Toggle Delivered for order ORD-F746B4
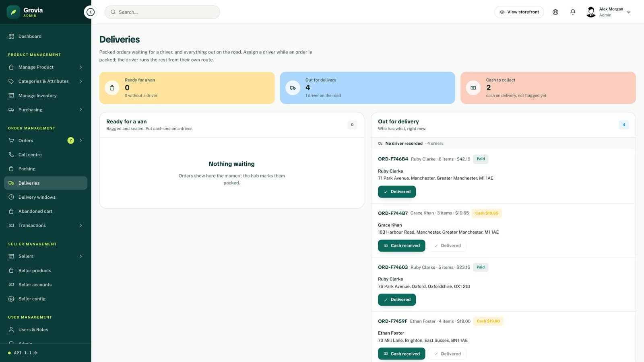This screenshot has width=644, height=362. [397, 191]
